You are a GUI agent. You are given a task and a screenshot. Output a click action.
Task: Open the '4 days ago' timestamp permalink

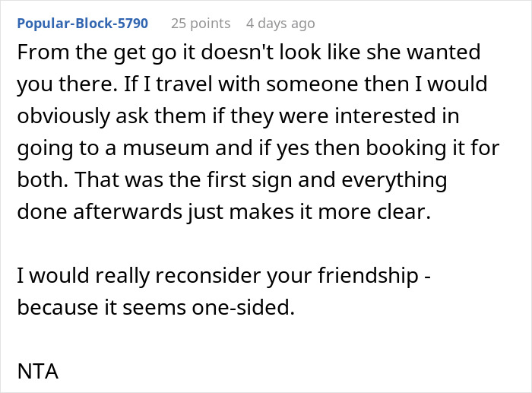280,24
